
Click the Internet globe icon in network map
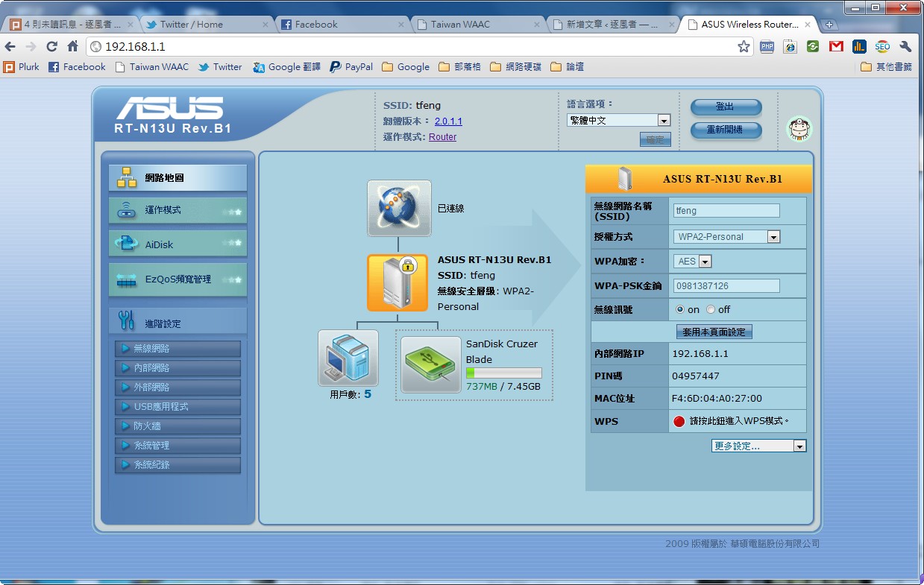[399, 208]
